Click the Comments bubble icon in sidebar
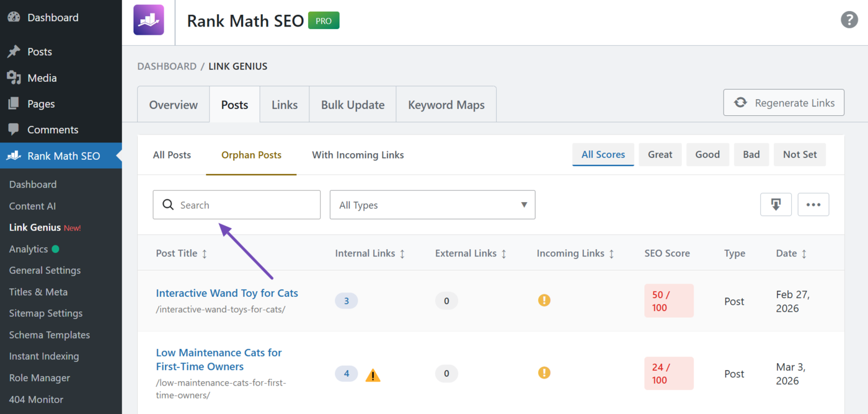 click(14, 130)
